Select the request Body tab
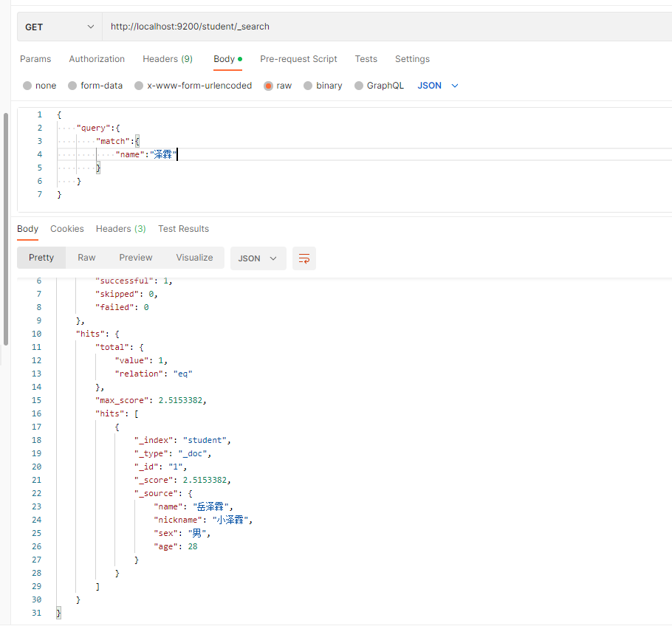Image resolution: width=672 pixels, height=629 pixels. point(228,59)
